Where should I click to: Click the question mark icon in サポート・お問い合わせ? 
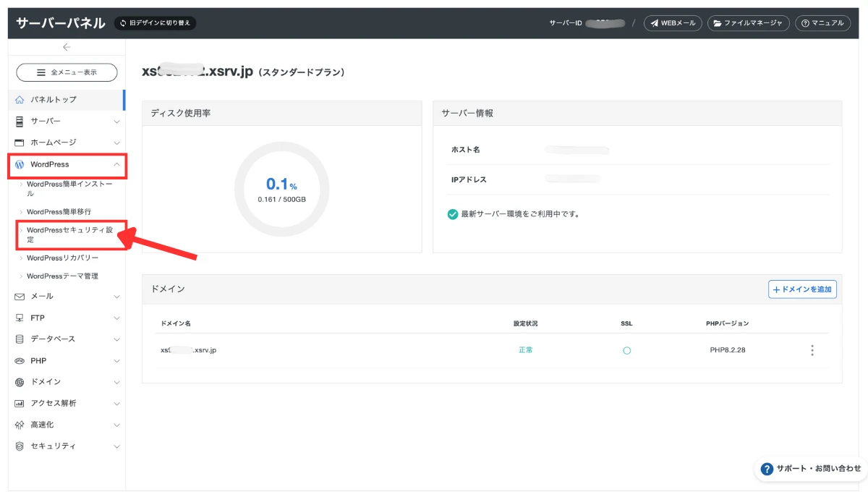click(767, 468)
